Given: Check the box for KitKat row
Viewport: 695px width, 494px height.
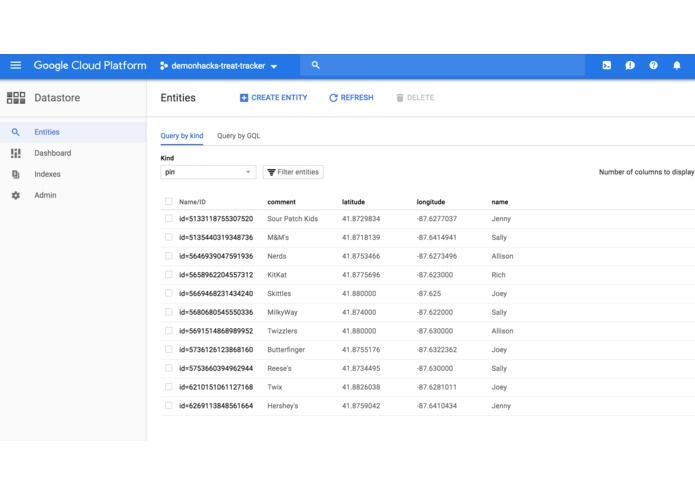Looking at the screenshot, I should (x=168, y=274).
